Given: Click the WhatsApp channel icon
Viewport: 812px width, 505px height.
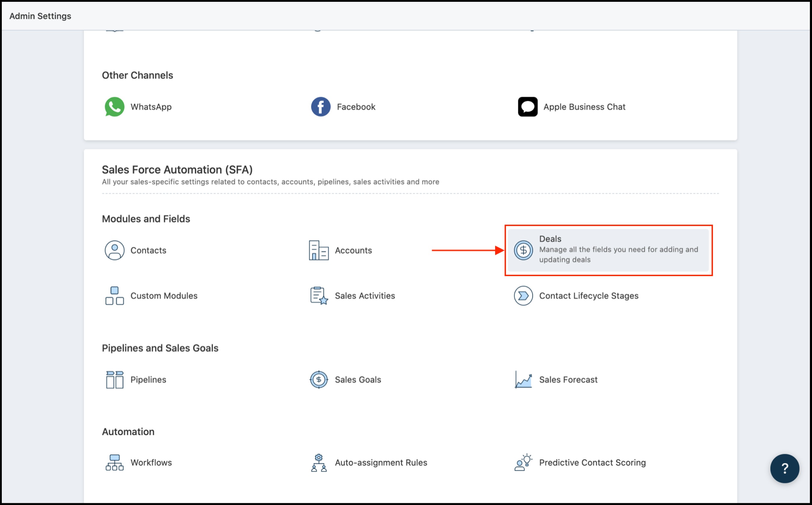Looking at the screenshot, I should coord(115,107).
